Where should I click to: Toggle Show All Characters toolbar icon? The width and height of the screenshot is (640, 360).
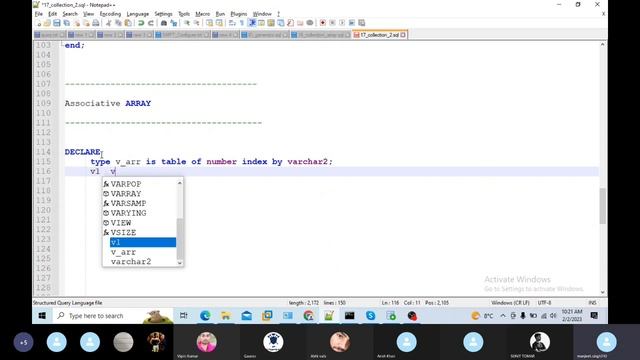[x=242, y=23]
